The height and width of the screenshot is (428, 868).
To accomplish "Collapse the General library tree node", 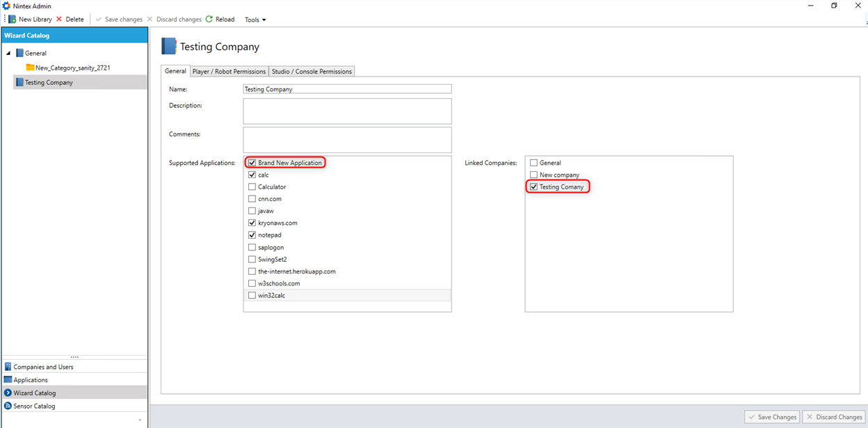I will (8, 53).
